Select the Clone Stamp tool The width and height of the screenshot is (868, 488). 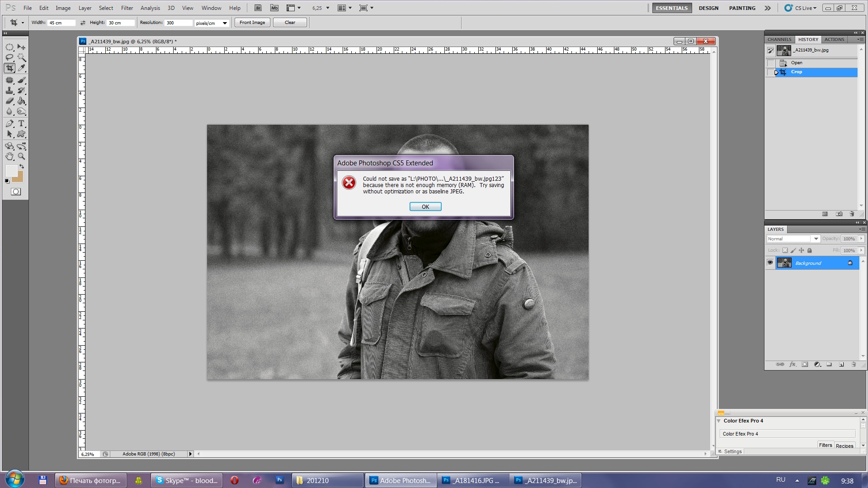[9, 90]
